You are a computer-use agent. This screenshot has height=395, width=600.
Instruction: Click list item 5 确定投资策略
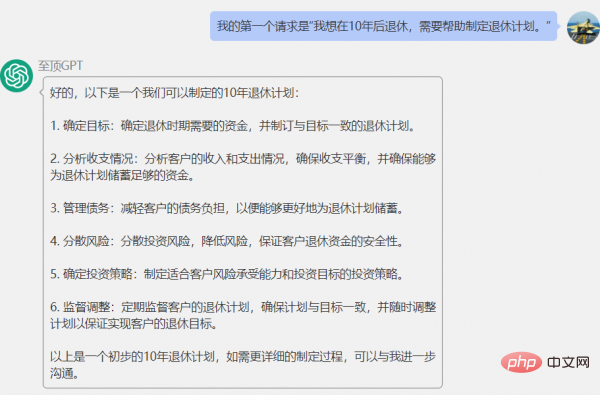click(227, 274)
